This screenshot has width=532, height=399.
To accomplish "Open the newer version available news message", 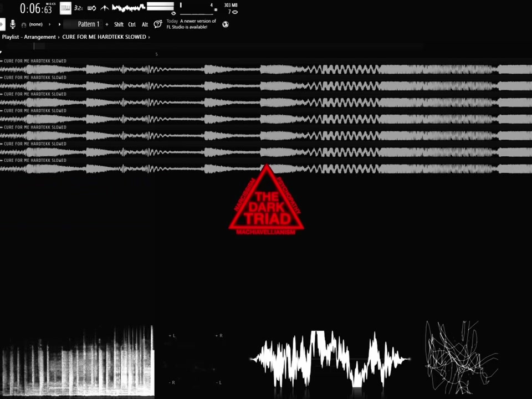I will pyautogui.click(x=191, y=24).
